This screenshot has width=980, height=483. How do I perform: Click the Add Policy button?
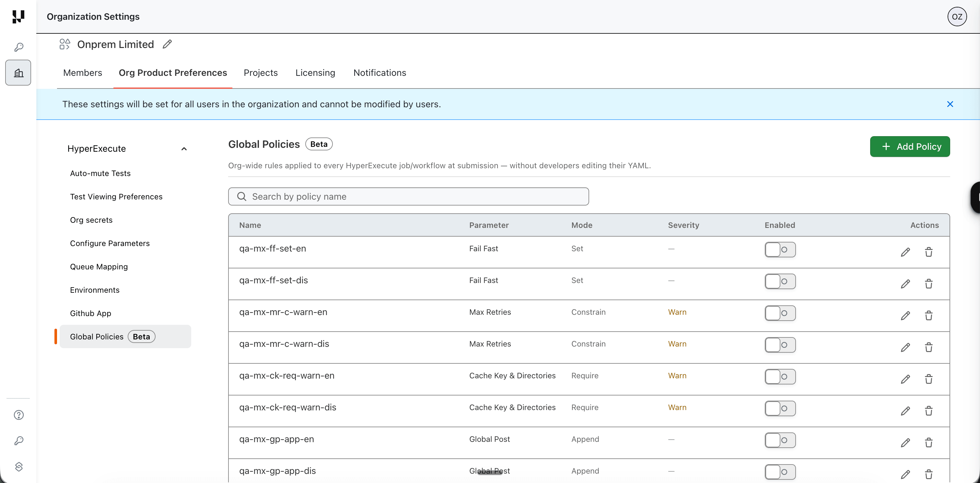(x=910, y=147)
